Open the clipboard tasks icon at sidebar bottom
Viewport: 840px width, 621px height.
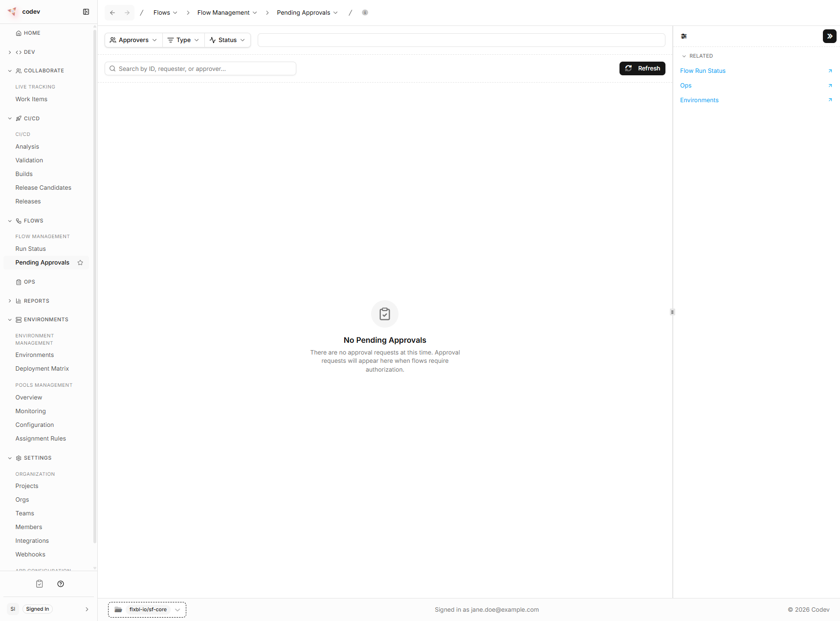click(39, 583)
